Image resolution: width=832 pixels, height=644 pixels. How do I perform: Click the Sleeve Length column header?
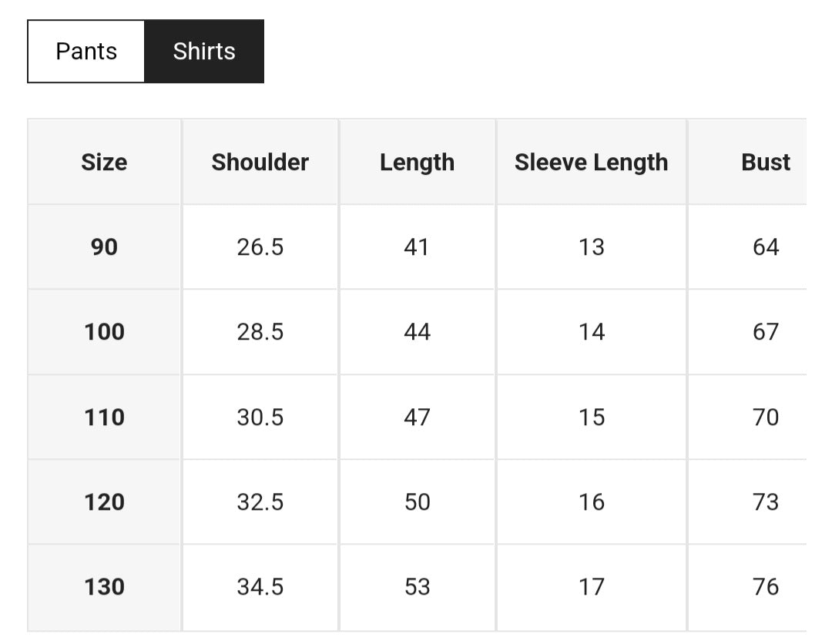pos(591,163)
